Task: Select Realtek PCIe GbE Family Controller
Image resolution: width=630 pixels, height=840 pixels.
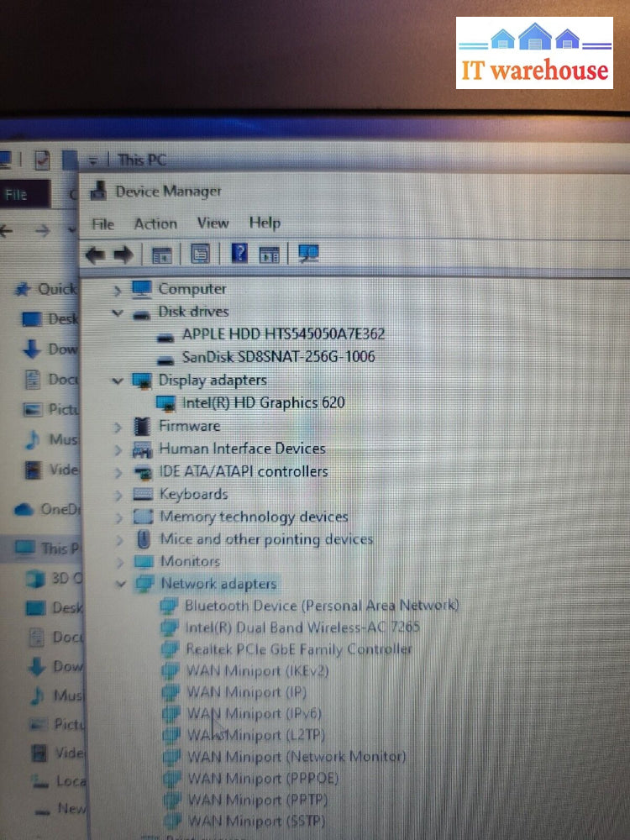Action: [298, 648]
